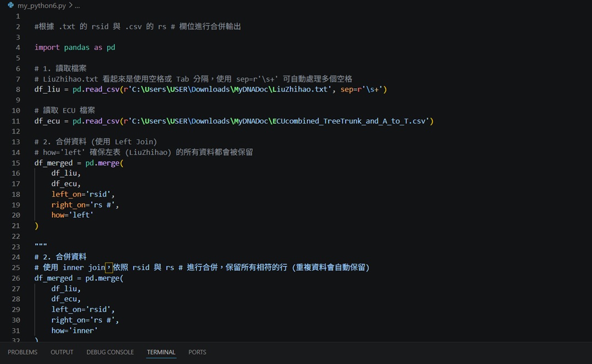The height and width of the screenshot is (364, 592).
Task: Click line number 4 in the gutter
Action: (18, 47)
